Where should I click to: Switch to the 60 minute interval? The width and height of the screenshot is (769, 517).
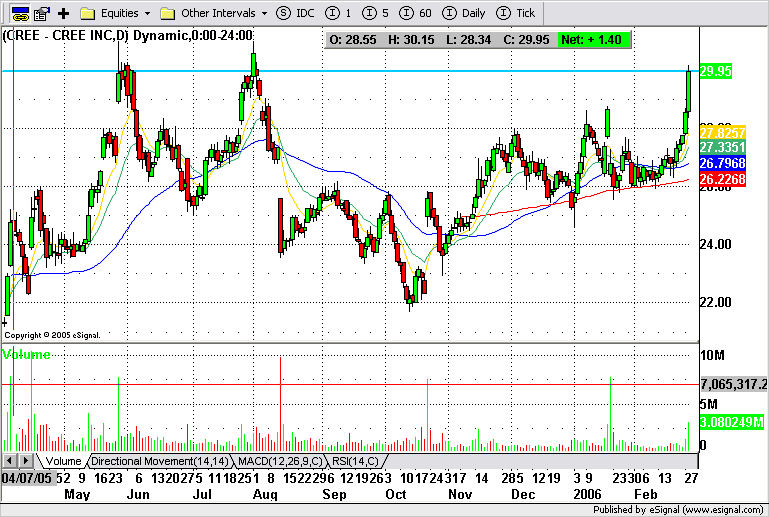point(415,13)
